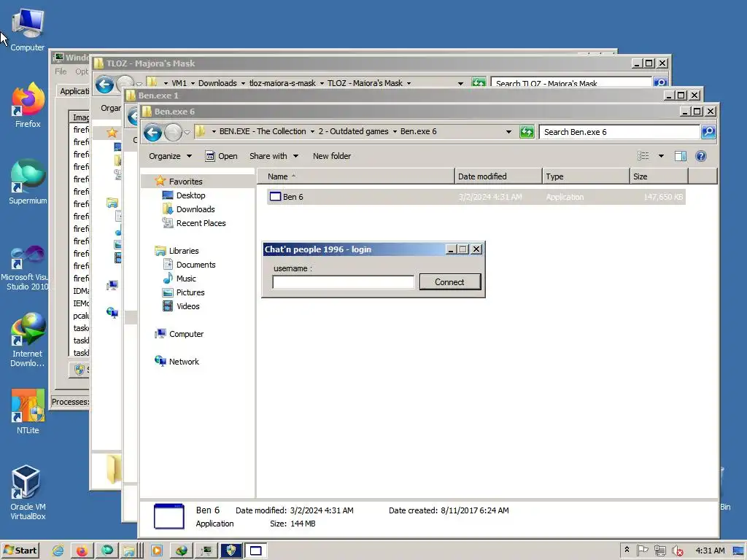747x560 pixels.
Task: Show hidden tray icons arrow
Action: (x=627, y=550)
